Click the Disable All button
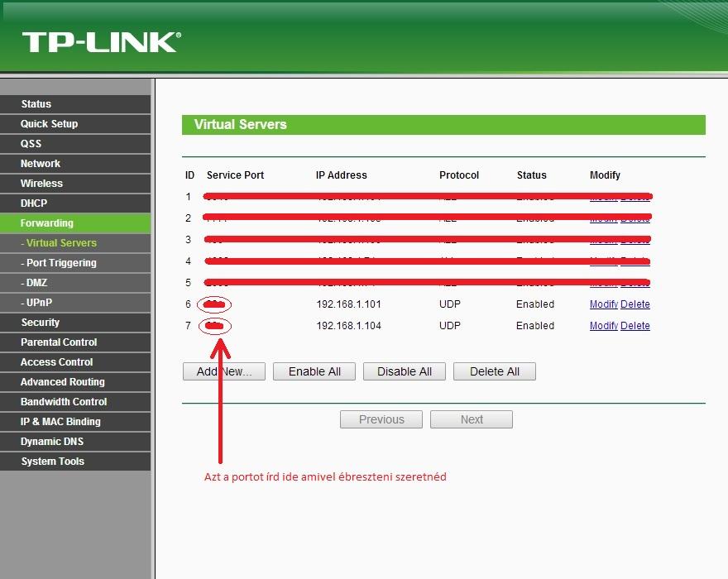Screen dimensions: 728x579 click(405, 371)
